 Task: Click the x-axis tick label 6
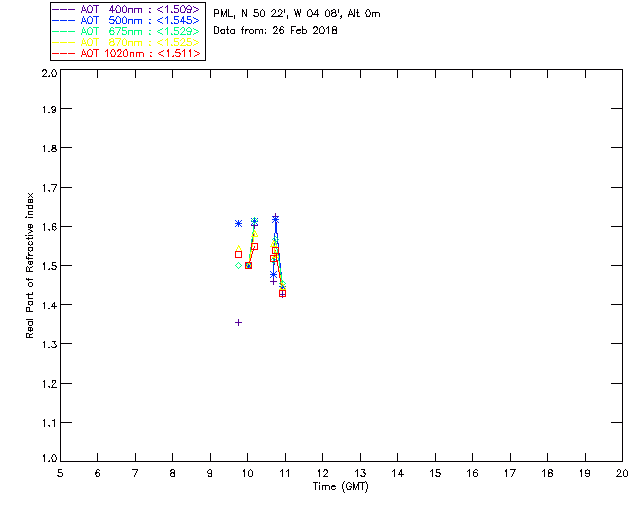click(98, 473)
